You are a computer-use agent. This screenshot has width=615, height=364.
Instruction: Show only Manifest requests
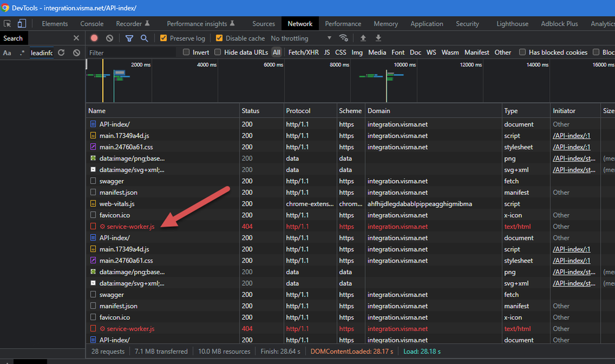tap(476, 52)
